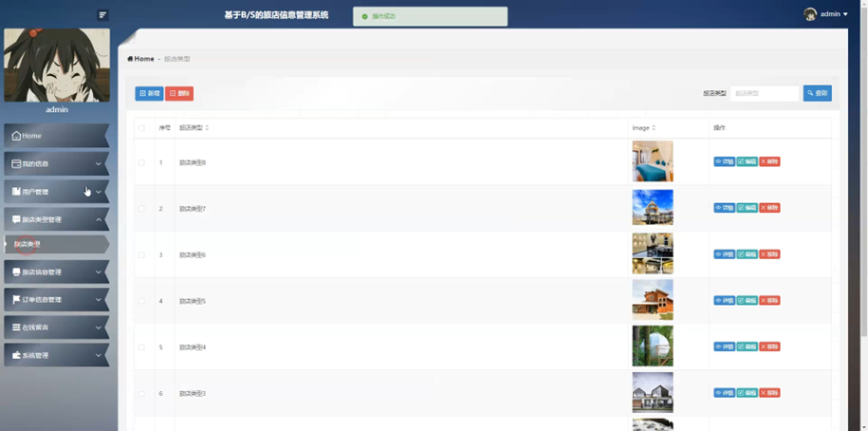Click 编辑 edit for 旅店类型6
The image size is (868, 431).
pos(747,254)
